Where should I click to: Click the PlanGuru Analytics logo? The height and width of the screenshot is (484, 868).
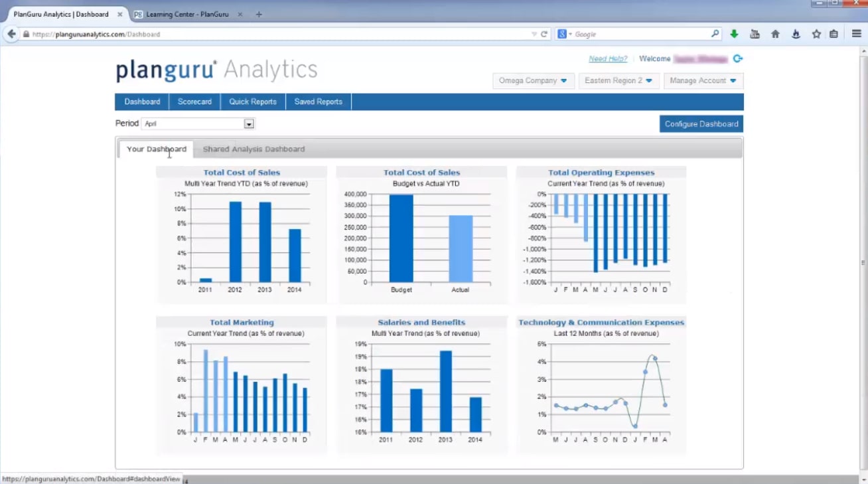(x=216, y=68)
